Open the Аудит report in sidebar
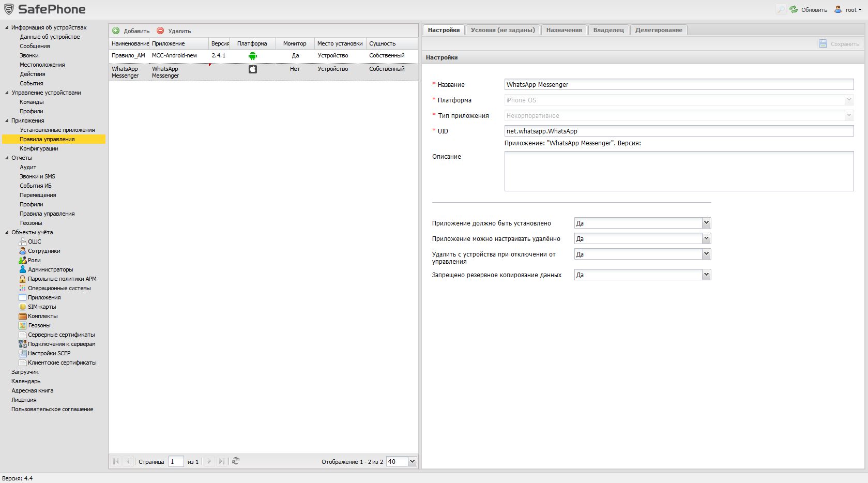This screenshot has width=868, height=483. click(x=28, y=167)
